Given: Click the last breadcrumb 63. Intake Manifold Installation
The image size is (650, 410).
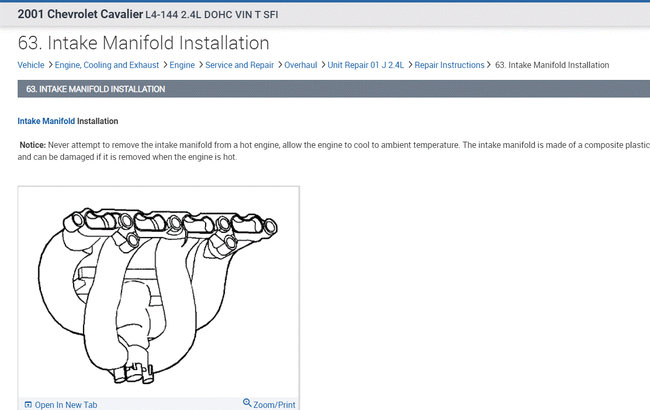Looking at the screenshot, I should [x=552, y=65].
